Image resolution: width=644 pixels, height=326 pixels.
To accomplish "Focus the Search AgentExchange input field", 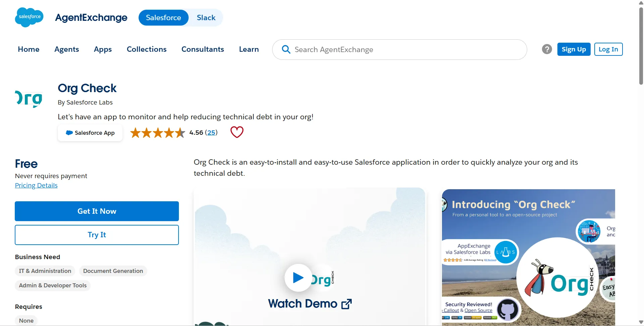I will tap(399, 50).
